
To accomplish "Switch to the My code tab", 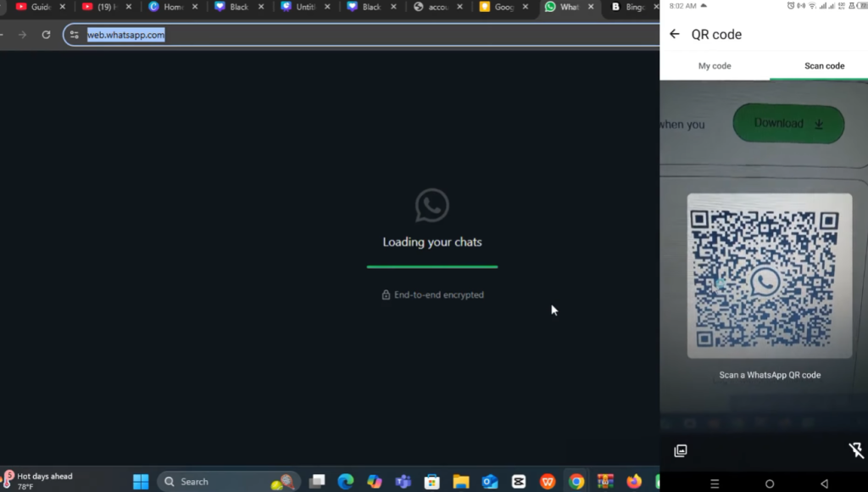I will tap(715, 66).
